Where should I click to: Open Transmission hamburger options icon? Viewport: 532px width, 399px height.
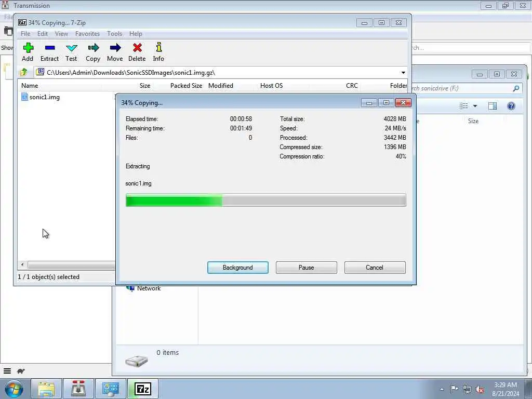pyautogui.click(x=7, y=371)
